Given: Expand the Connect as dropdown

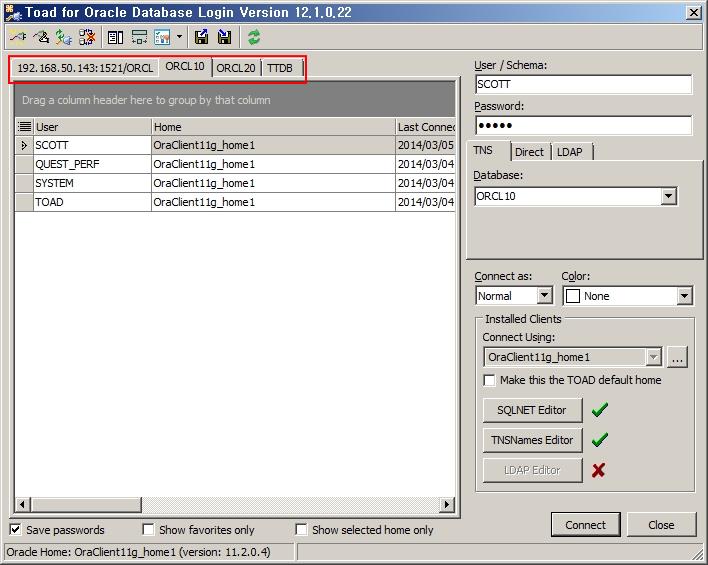Looking at the screenshot, I should pos(544,296).
